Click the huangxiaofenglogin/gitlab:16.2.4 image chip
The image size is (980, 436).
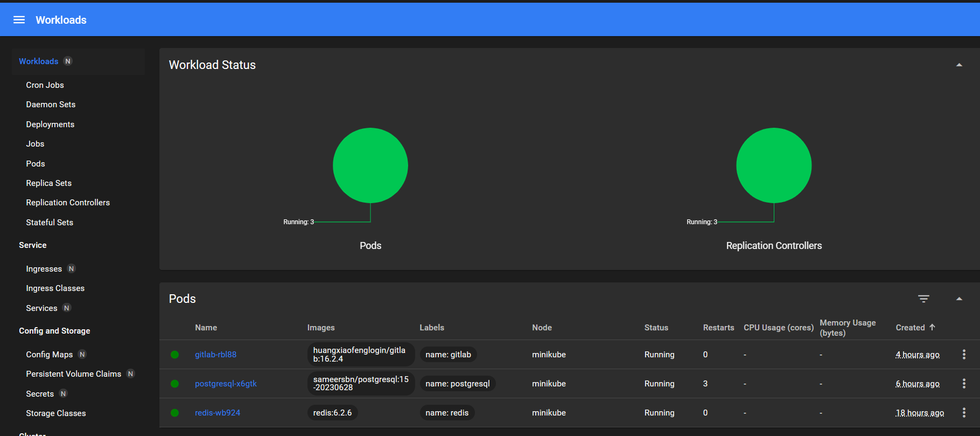tap(361, 355)
